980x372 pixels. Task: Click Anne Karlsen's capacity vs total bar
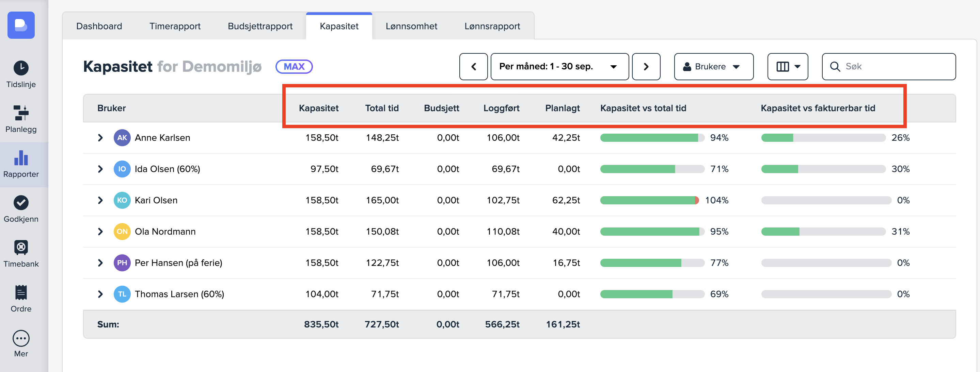[652, 138]
